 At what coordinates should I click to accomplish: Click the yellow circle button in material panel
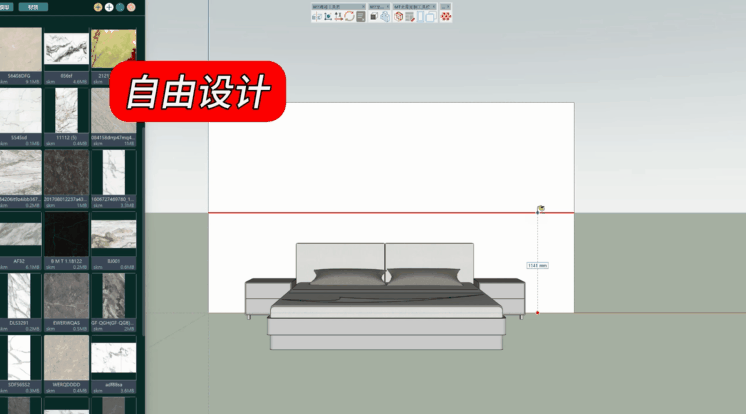[x=98, y=7]
